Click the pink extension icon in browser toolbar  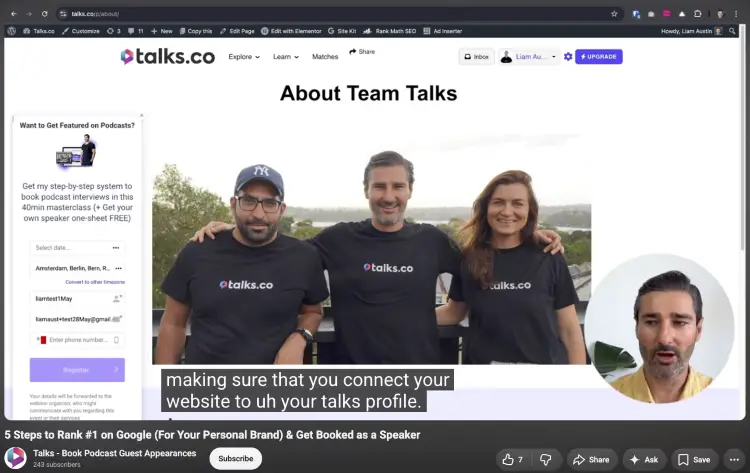coord(667,14)
